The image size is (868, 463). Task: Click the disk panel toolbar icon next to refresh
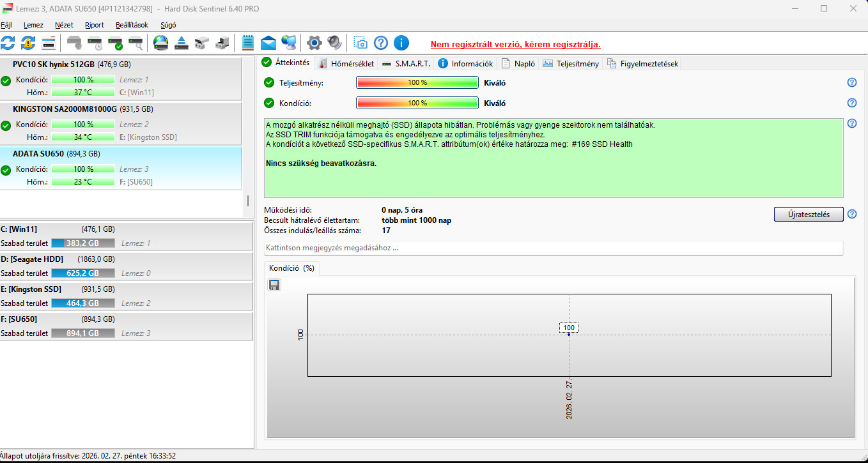click(48, 43)
